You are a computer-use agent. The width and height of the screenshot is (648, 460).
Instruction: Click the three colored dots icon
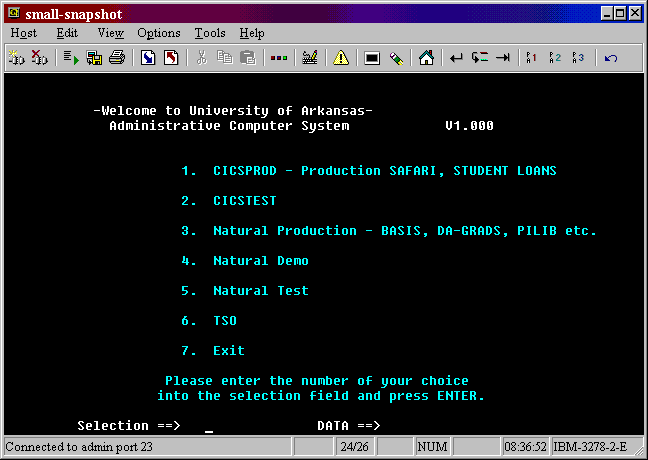(279, 58)
